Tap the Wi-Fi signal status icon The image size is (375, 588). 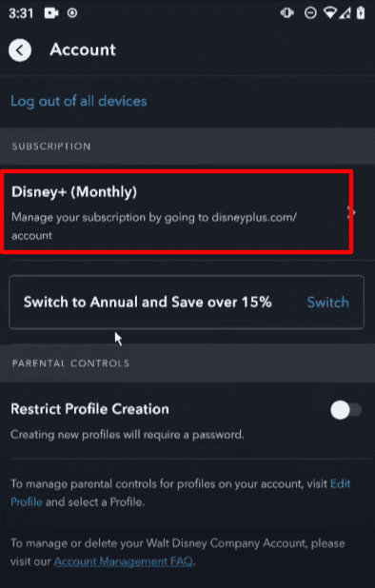click(331, 13)
